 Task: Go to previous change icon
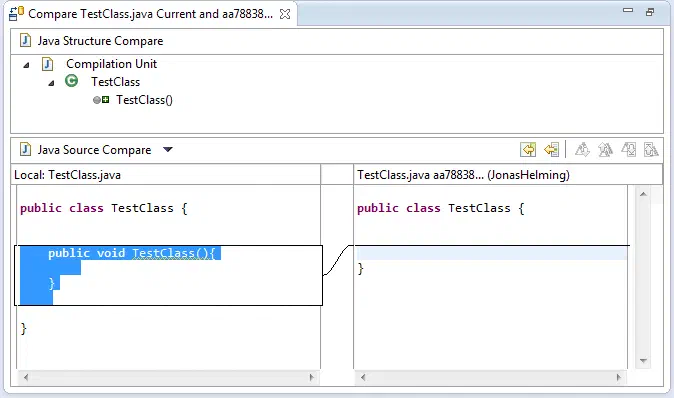(651, 150)
